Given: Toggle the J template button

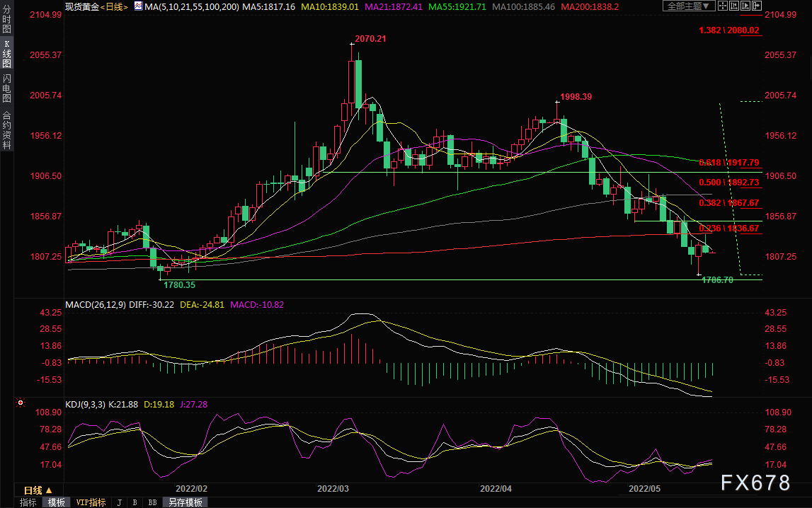Looking at the screenshot, I should [x=119, y=502].
